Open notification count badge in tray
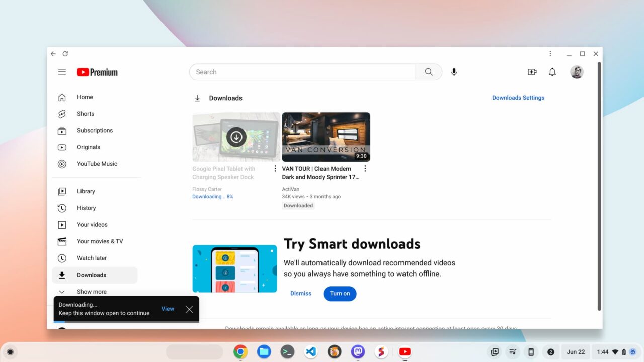The height and width of the screenshot is (362, 644). (x=551, y=352)
